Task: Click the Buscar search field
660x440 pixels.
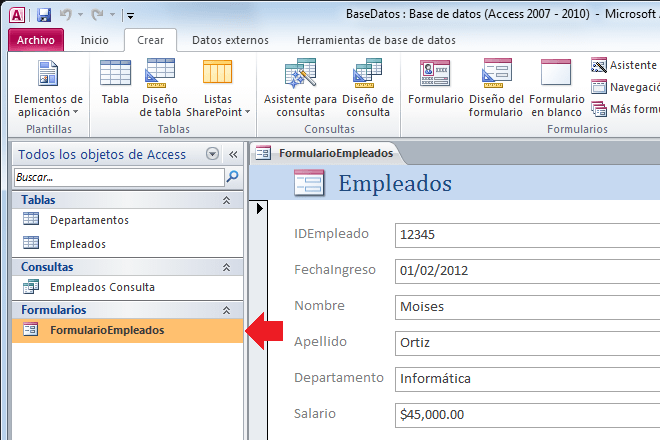Action: pos(119,177)
